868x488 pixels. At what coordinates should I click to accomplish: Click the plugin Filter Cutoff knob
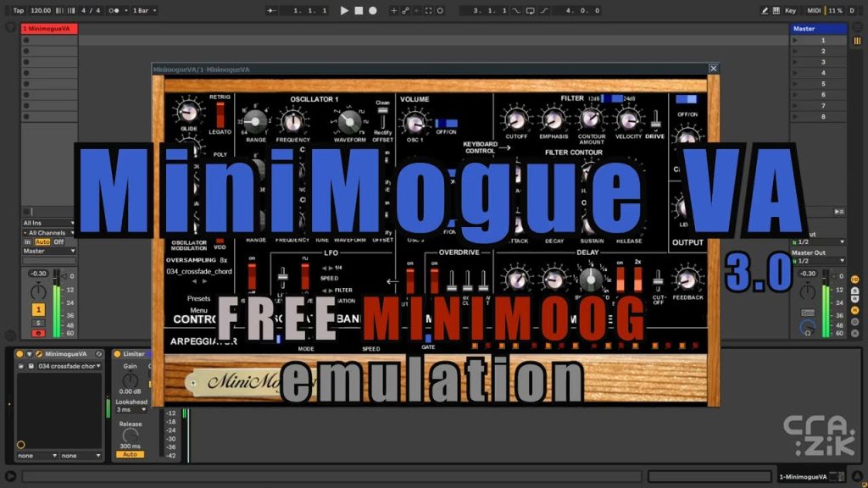pos(516,119)
